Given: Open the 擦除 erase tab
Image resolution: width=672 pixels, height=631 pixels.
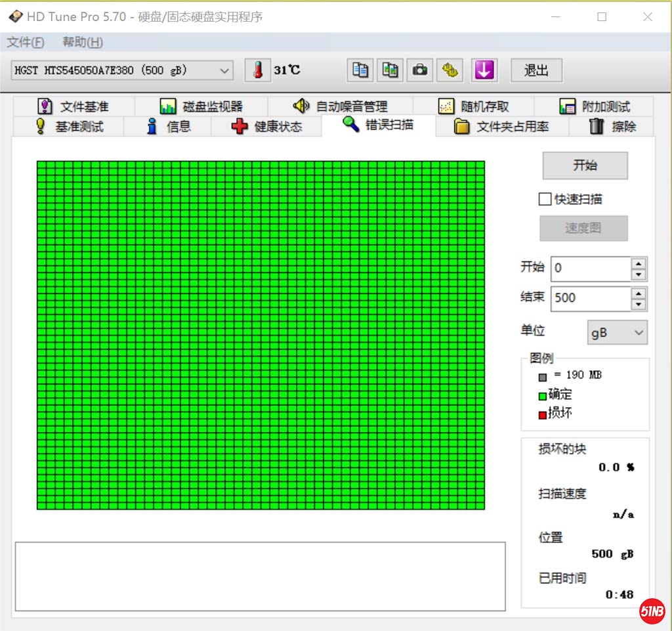Looking at the screenshot, I should click(612, 127).
